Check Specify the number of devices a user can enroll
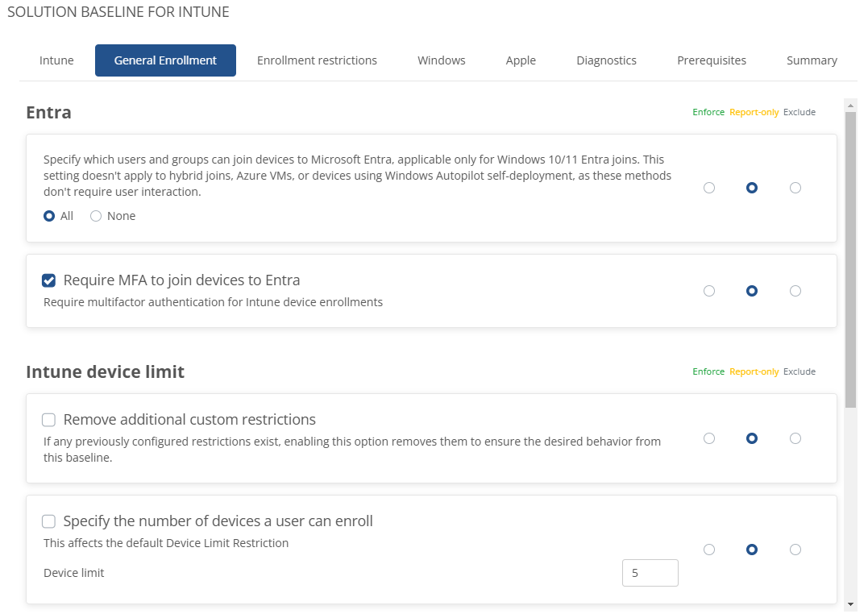The height and width of the screenshot is (614, 868). [48, 521]
